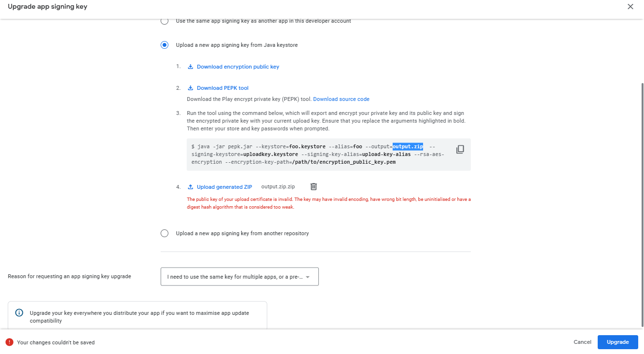Copy the PEPK command to clipboard
Viewport: 644px width, 354px height.
click(460, 149)
